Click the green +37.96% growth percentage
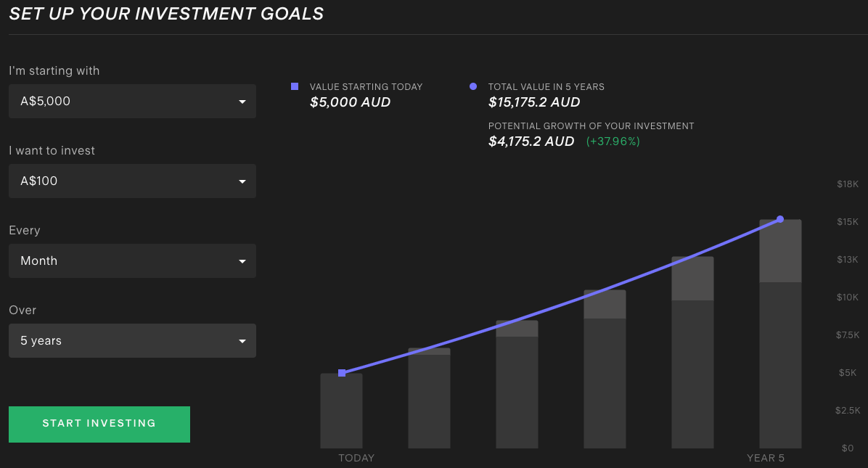Viewport: 868px width, 468px height. tap(613, 141)
